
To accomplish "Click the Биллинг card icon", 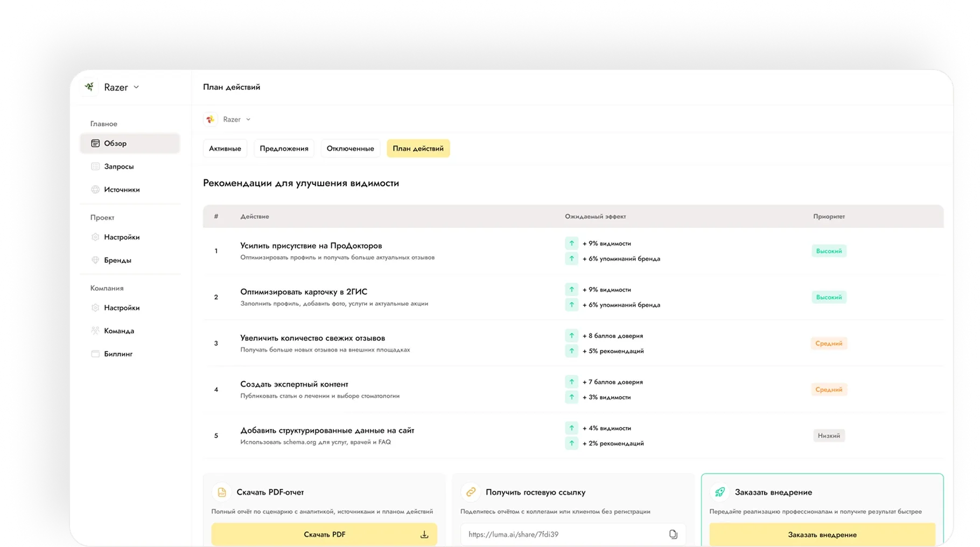I will 95,354.
